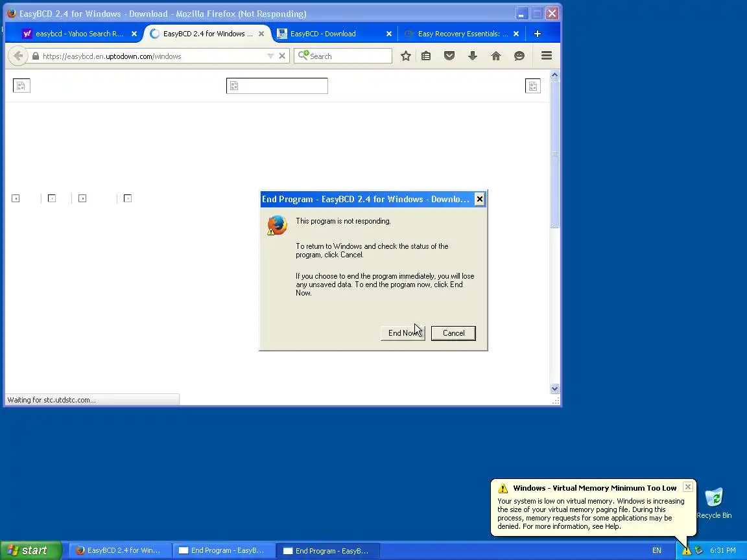Click the scrollbar down arrow
The width and height of the screenshot is (747, 560).
pos(554,389)
